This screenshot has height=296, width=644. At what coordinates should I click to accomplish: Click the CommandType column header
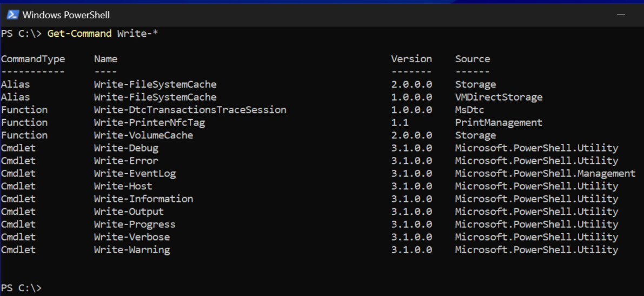tap(33, 59)
